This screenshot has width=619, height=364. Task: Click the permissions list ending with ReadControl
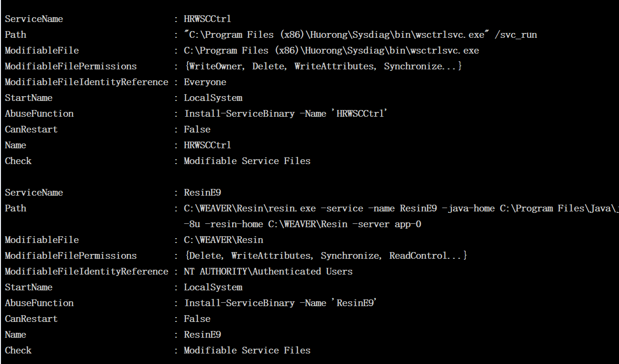point(325,256)
